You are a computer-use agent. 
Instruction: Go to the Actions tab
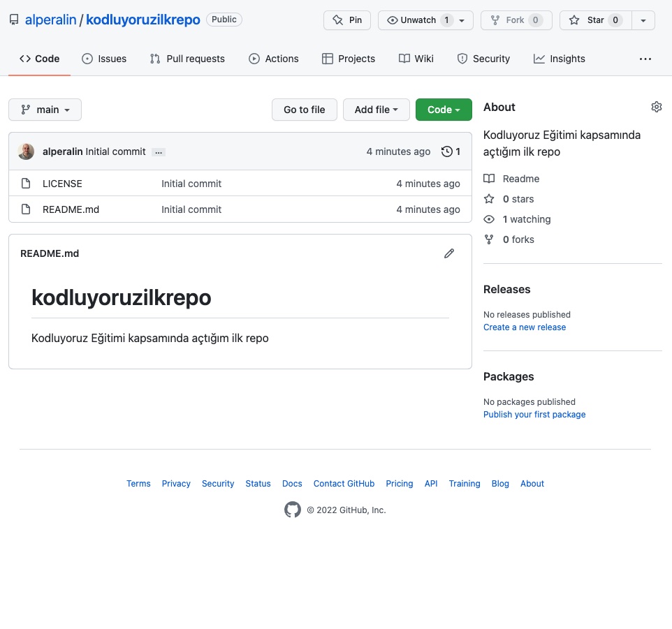coord(273,59)
